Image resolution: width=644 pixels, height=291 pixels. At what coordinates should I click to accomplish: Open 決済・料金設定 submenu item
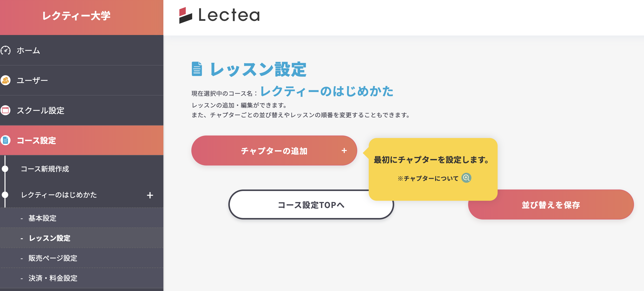(53, 278)
